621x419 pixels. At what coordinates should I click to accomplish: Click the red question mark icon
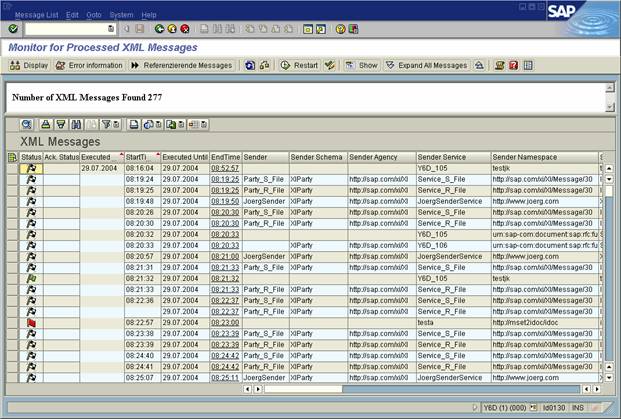(514, 65)
